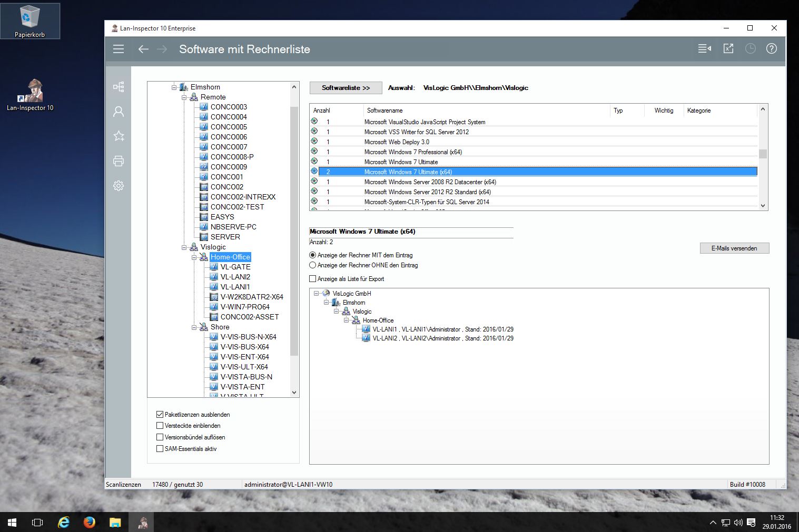Select CONCO02-INTREXX in computer tree

point(243,197)
